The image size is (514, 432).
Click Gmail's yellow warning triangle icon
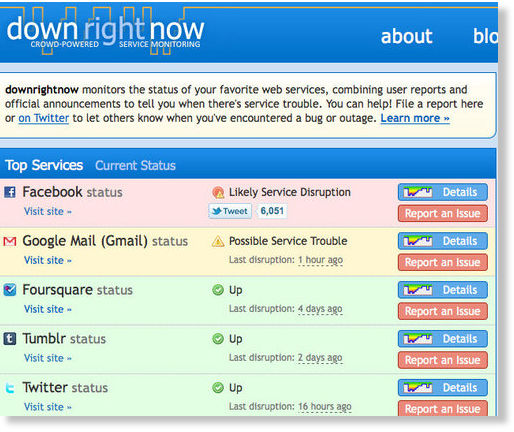click(218, 241)
